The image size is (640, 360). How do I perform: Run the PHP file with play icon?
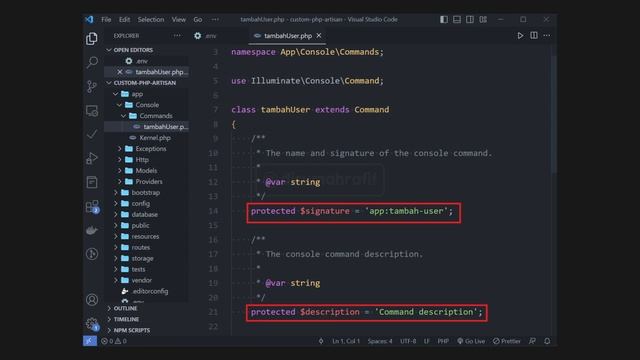(520, 36)
